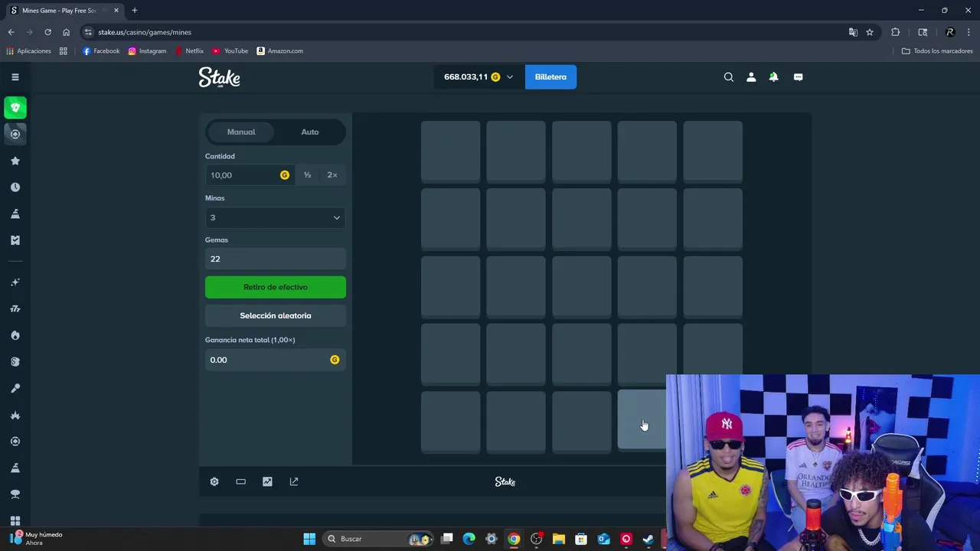
Task: Open the notifications bell in header
Action: pos(773,77)
